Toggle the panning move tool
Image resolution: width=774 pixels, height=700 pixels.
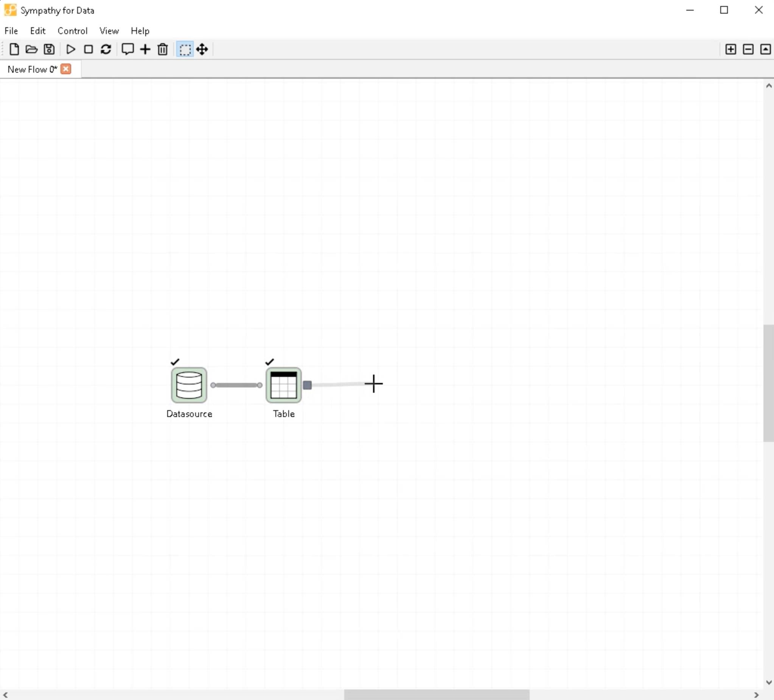pos(202,49)
